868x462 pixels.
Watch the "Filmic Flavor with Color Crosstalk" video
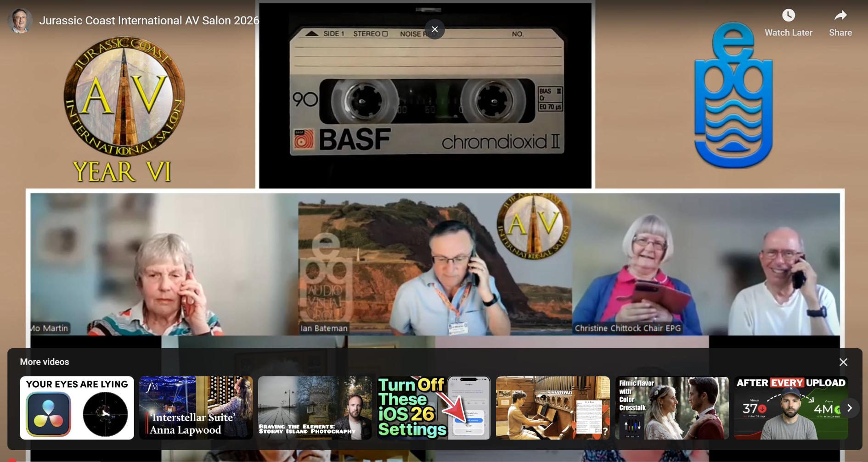[672, 408]
